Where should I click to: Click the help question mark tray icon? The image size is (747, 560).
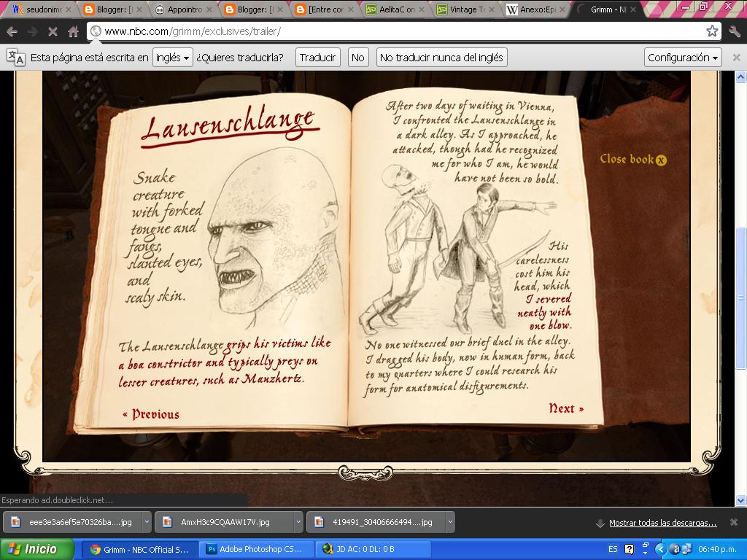(629, 550)
